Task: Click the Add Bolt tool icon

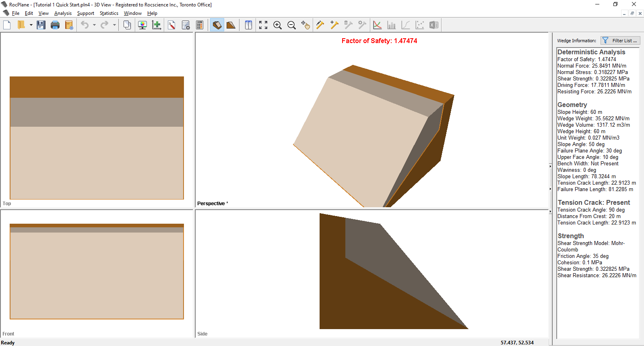Action: (x=334, y=25)
